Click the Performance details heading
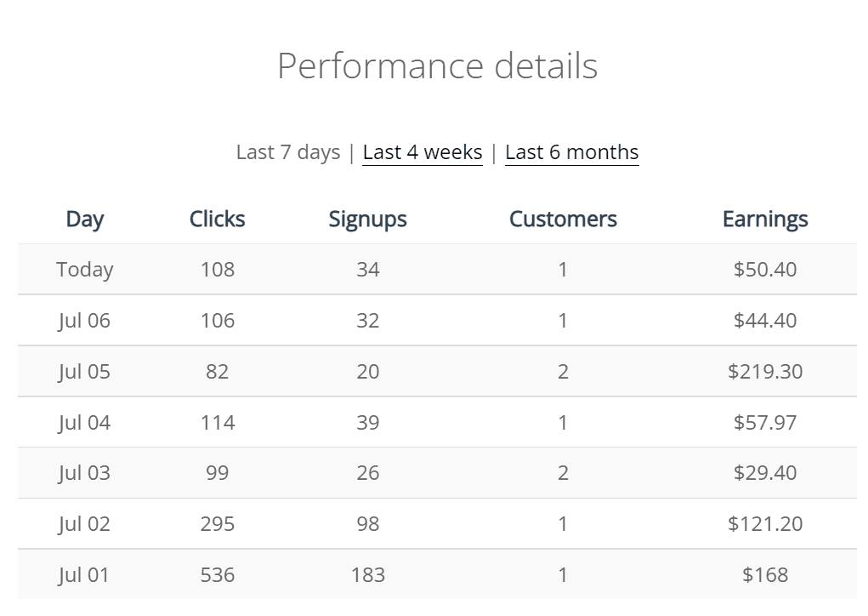The width and height of the screenshot is (868, 616). click(437, 66)
